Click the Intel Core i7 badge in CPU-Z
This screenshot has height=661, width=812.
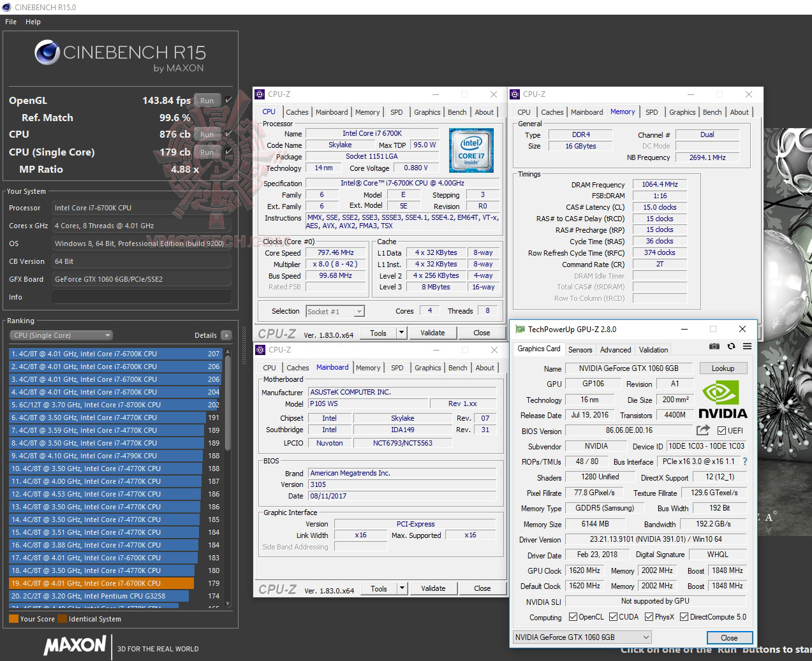pos(471,151)
